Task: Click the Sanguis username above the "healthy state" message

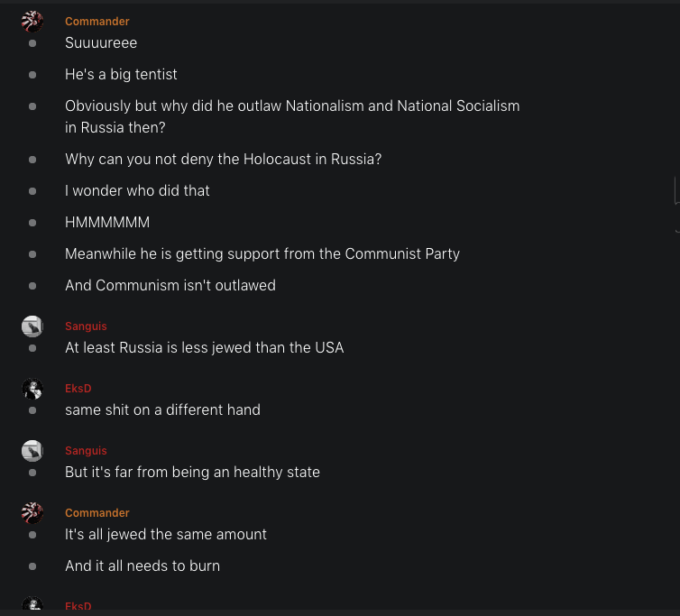Action: pyautogui.click(x=86, y=451)
